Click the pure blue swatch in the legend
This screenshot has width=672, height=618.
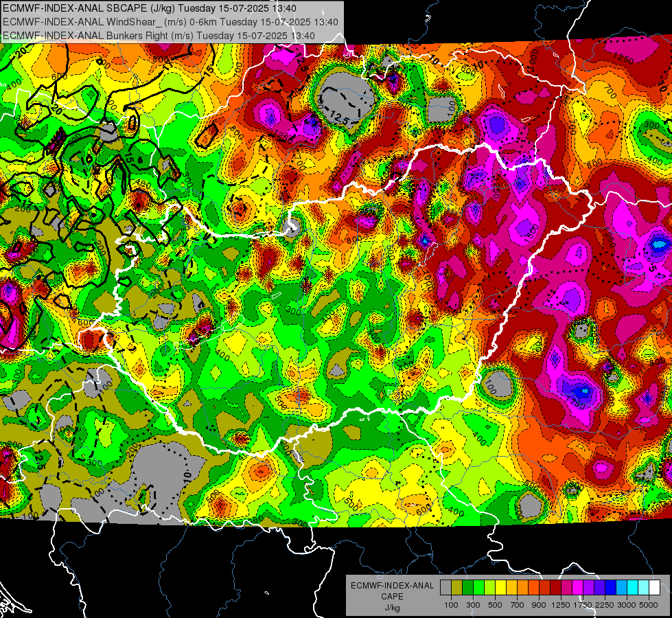[x=611, y=588]
